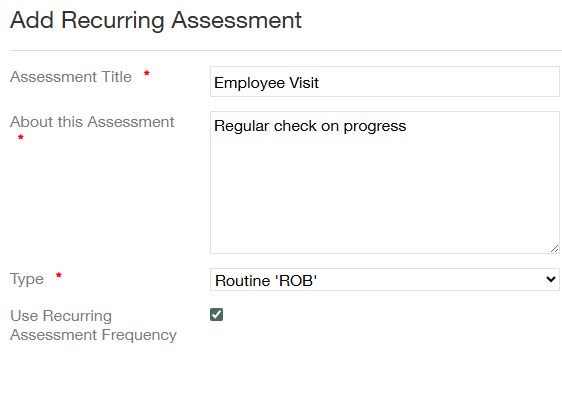Click red asterisk under About this Assessment
Viewport: 562px width, 409px height.
[x=21, y=137]
